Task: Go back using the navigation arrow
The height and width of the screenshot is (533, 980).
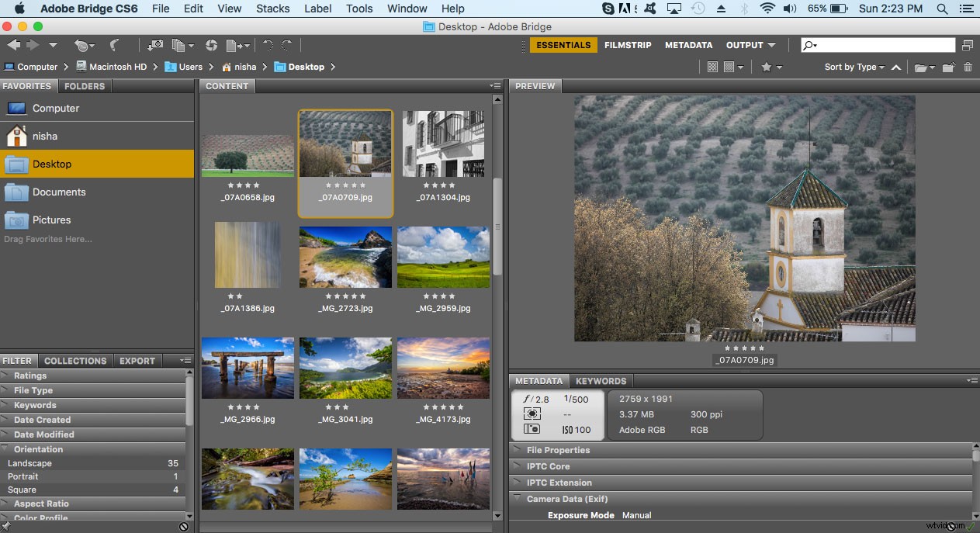Action: coord(12,44)
